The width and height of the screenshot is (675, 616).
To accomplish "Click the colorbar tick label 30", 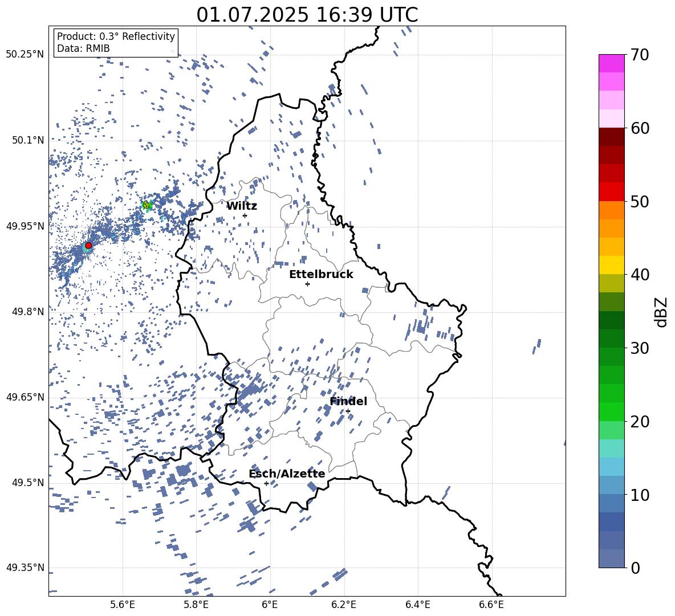I will [640, 348].
